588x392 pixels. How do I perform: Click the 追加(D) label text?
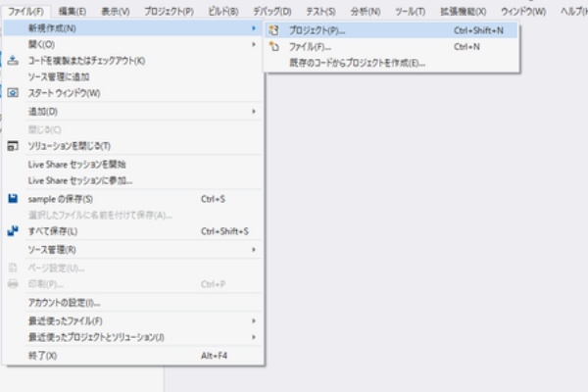(43, 112)
